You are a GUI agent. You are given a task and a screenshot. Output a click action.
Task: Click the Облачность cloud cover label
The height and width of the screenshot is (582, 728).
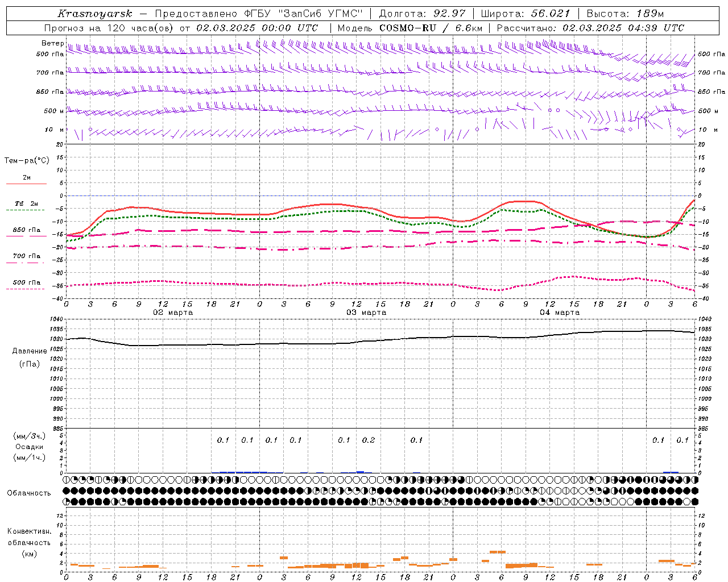[29, 493]
